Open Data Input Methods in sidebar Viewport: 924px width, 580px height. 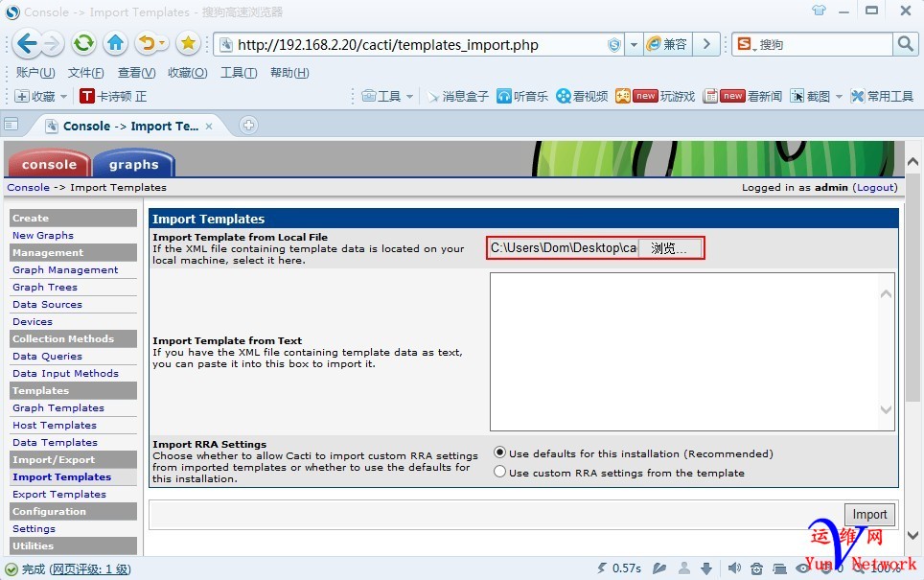[x=65, y=373]
